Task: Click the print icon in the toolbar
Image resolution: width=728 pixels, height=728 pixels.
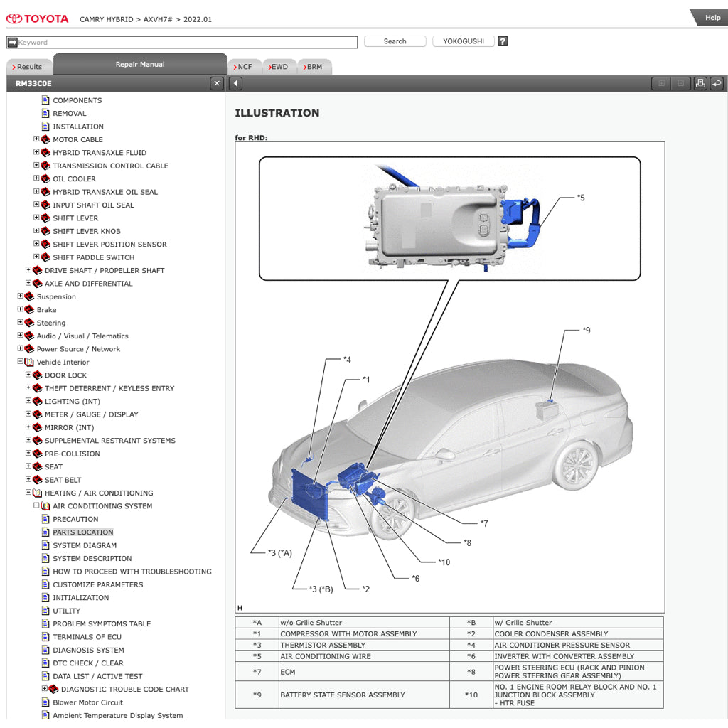Action: coord(700,83)
